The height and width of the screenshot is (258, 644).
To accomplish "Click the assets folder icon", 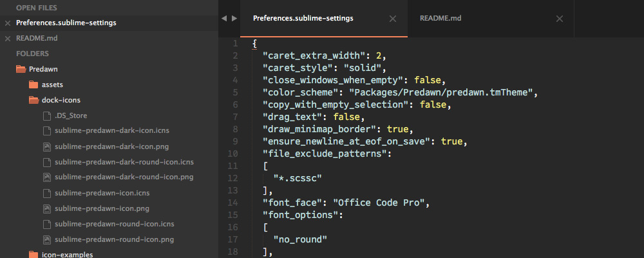I will (x=33, y=84).
